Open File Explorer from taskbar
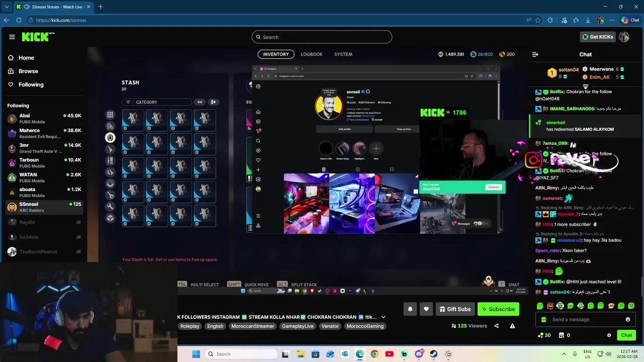This screenshot has height=362, width=644. (300, 354)
